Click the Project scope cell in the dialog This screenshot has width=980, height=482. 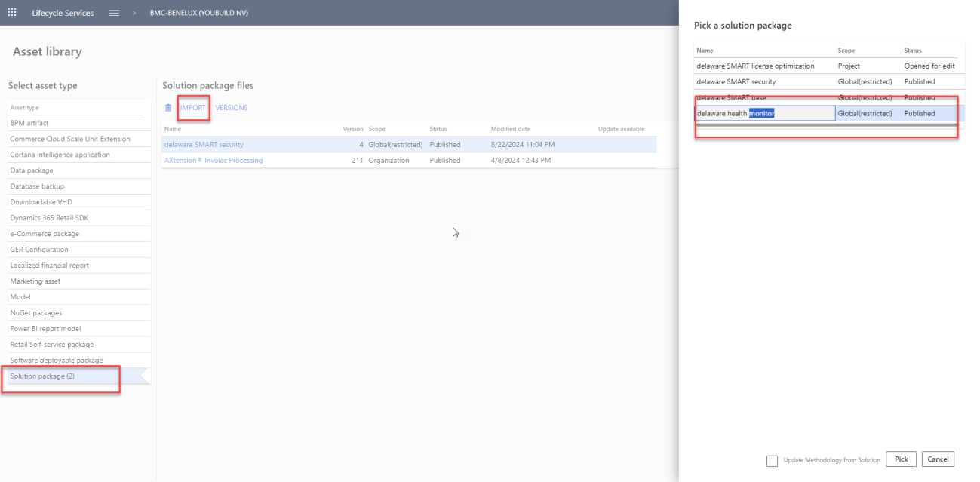(x=849, y=66)
